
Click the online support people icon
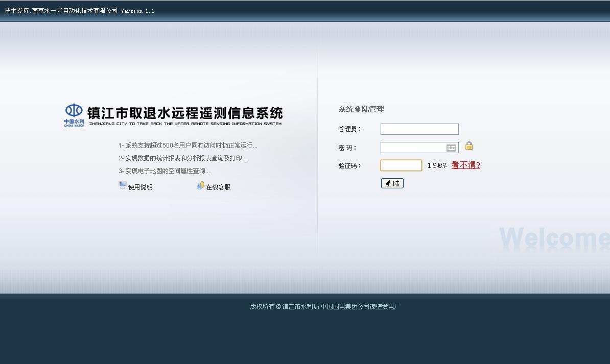coord(200,185)
